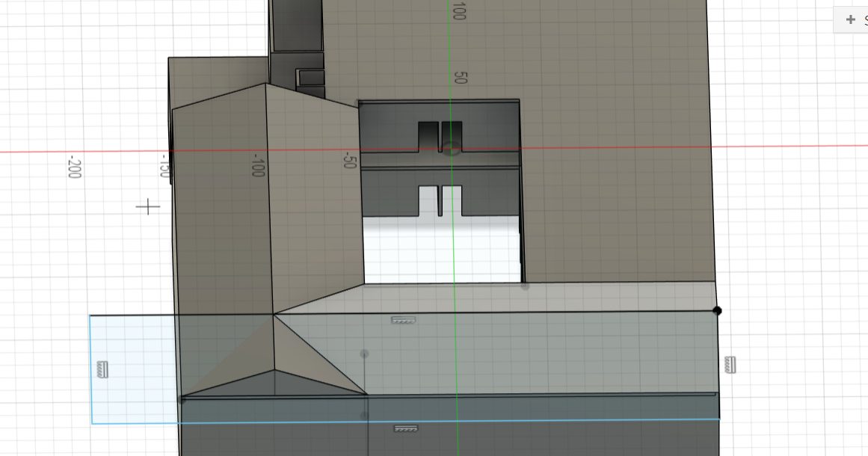The width and height of the screenshot is (868, 456).
Task: Select the red horizontal axis line
Action: click(434, 149)
